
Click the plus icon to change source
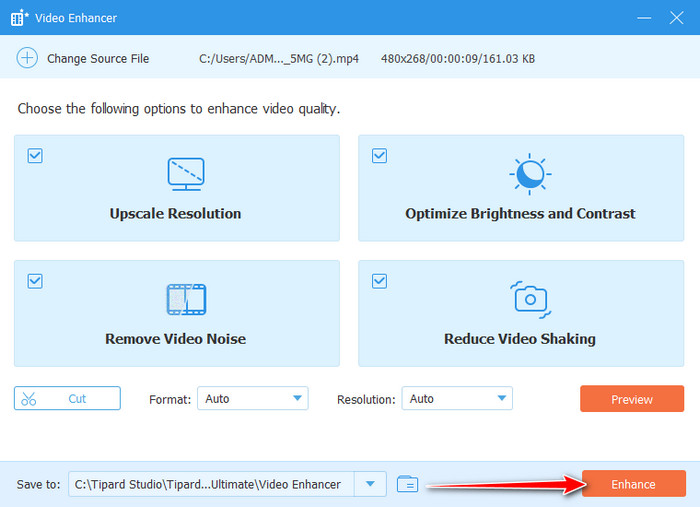coord(27,58)
